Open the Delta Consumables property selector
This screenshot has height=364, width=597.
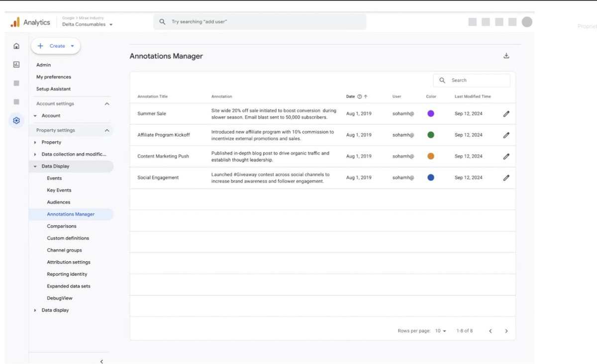tap(85, 24)
